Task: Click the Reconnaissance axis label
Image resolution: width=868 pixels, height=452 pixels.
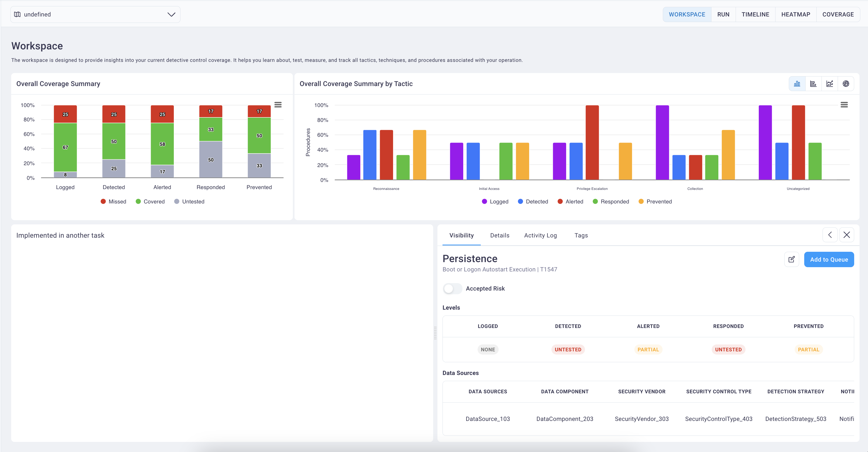Action: tap(386, 189)
